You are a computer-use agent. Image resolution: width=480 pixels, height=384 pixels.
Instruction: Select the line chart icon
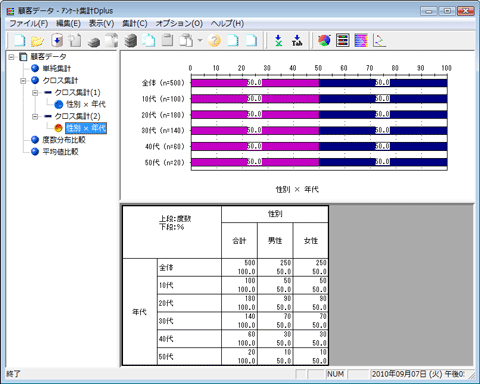coord(379,41)
